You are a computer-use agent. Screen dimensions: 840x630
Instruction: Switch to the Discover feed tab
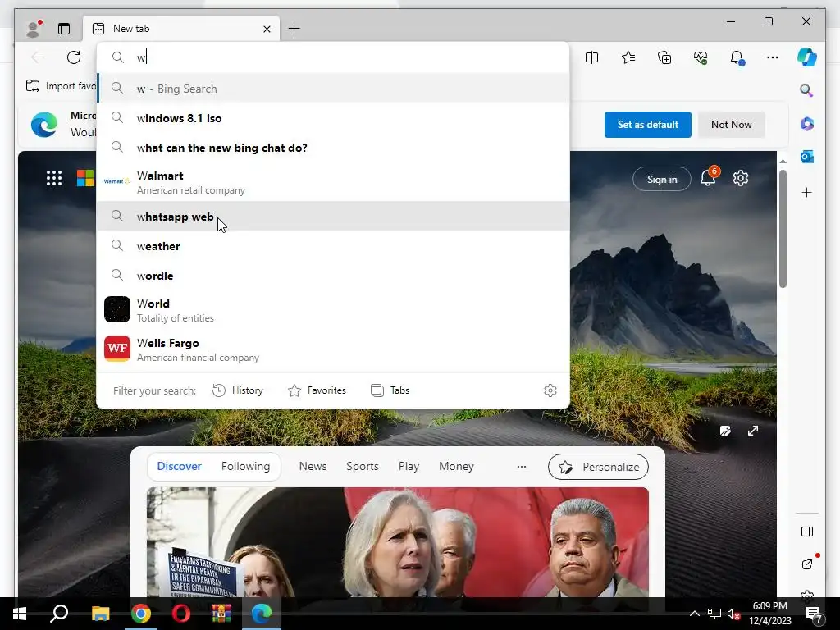[x=179, y=466]
